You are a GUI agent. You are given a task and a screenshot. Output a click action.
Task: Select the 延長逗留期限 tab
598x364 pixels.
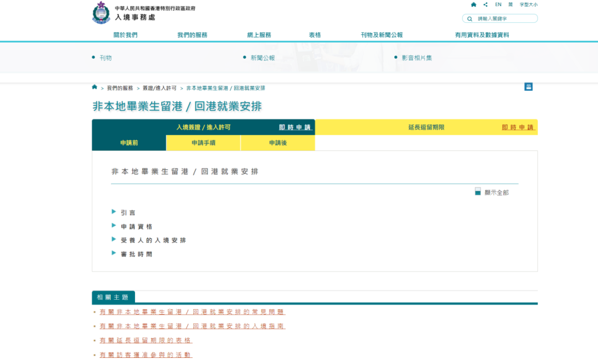[426, 127]
